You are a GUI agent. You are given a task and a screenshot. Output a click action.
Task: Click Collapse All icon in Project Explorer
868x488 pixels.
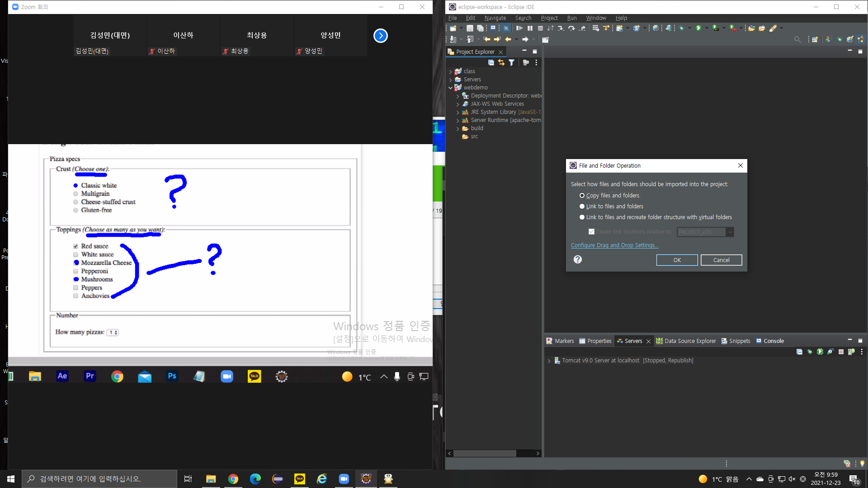click(491, 63)
